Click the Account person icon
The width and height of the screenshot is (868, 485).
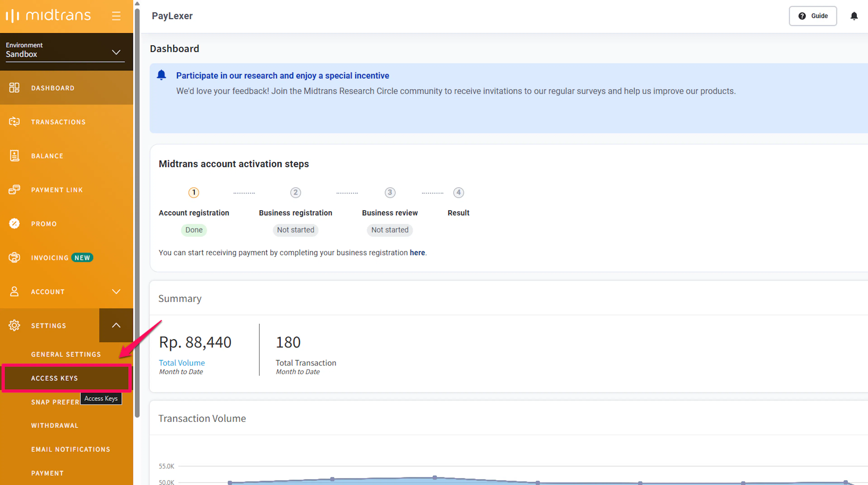(14, 292)
